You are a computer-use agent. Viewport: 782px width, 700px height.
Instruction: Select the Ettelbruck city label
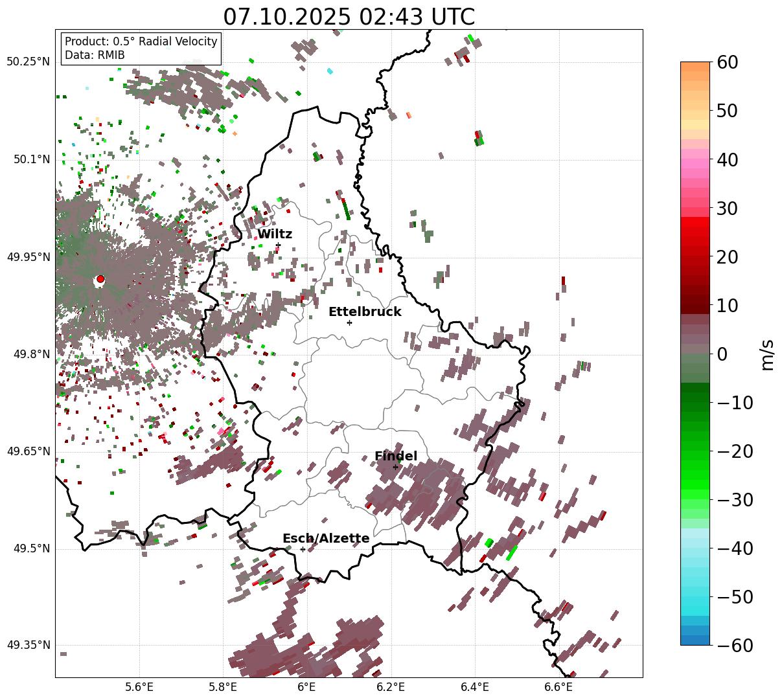click(x=365, y=312)
